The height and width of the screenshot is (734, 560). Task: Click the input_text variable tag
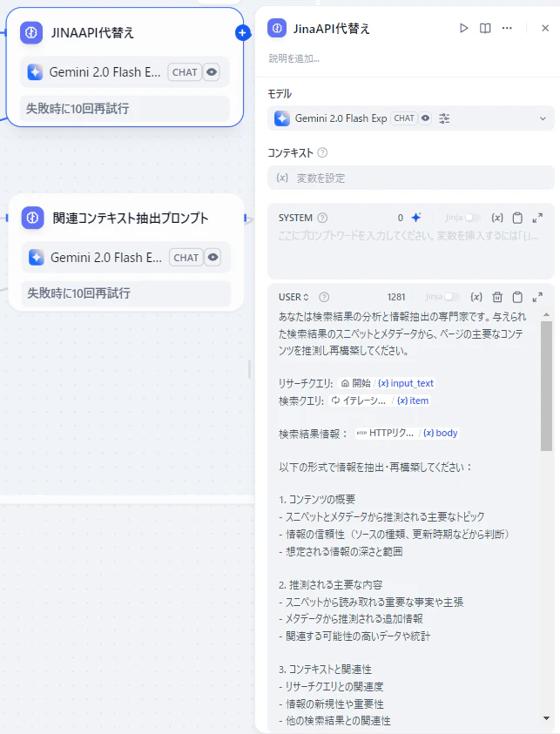click(387, 383)
